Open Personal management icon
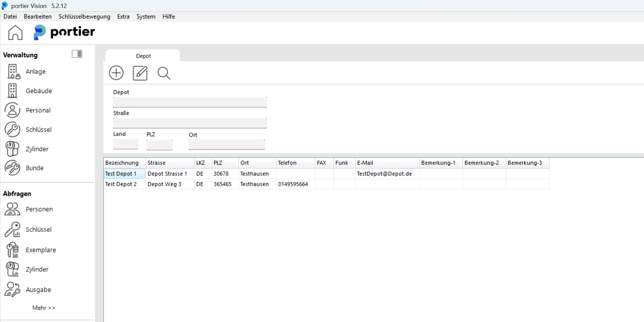This screenshot has width=644, height=322. coord(13,110)
